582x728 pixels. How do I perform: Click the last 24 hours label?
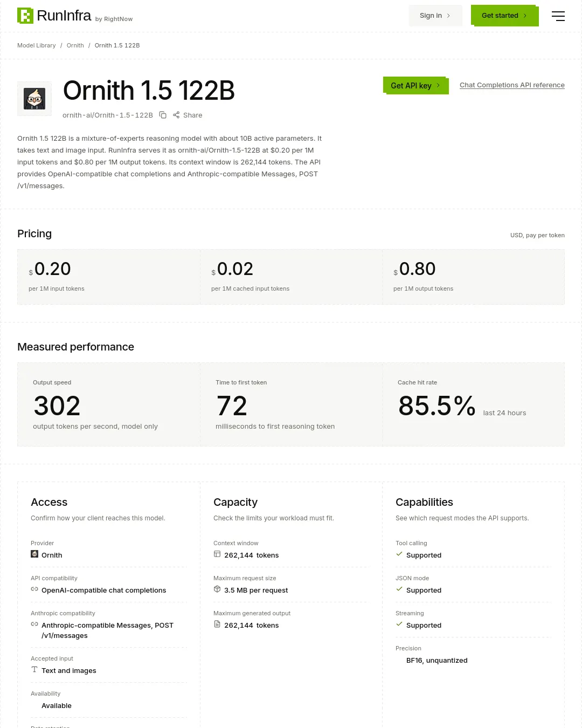point(504,413)
